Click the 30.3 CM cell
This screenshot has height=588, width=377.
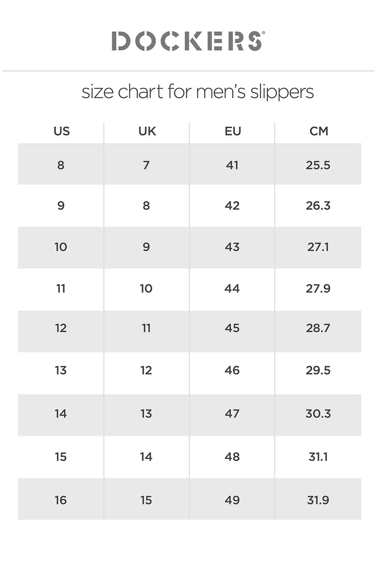[318, 414]
